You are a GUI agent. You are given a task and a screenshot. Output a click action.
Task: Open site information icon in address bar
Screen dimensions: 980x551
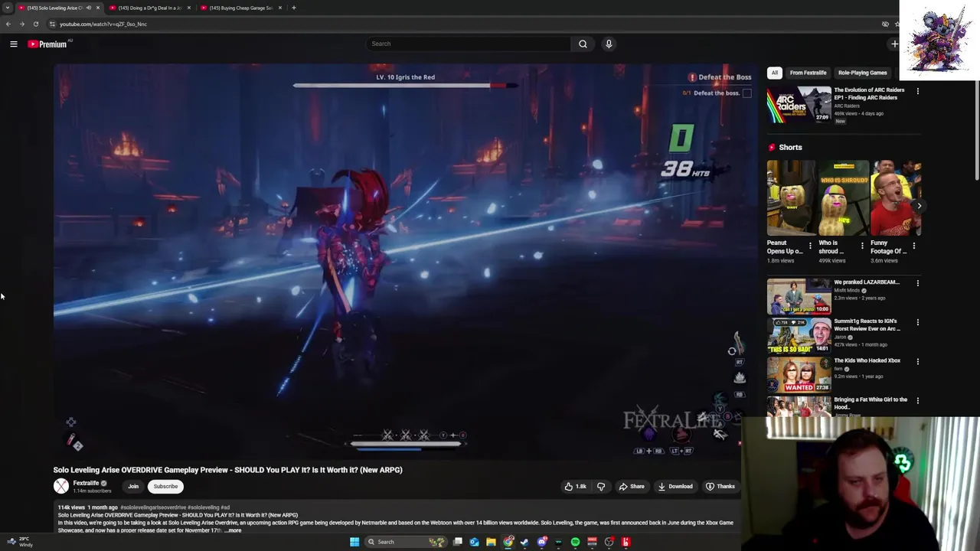point(52,24)
